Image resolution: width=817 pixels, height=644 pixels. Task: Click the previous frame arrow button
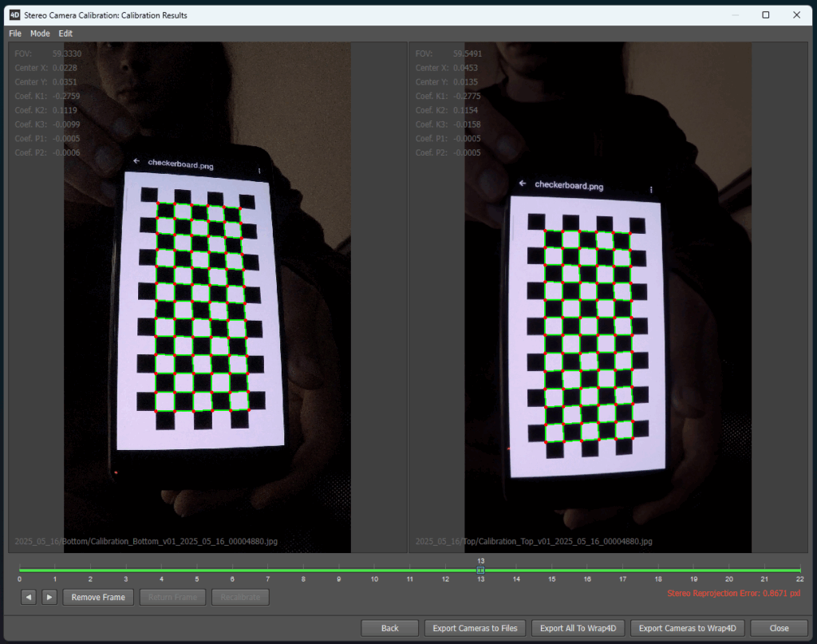[29, 597]
